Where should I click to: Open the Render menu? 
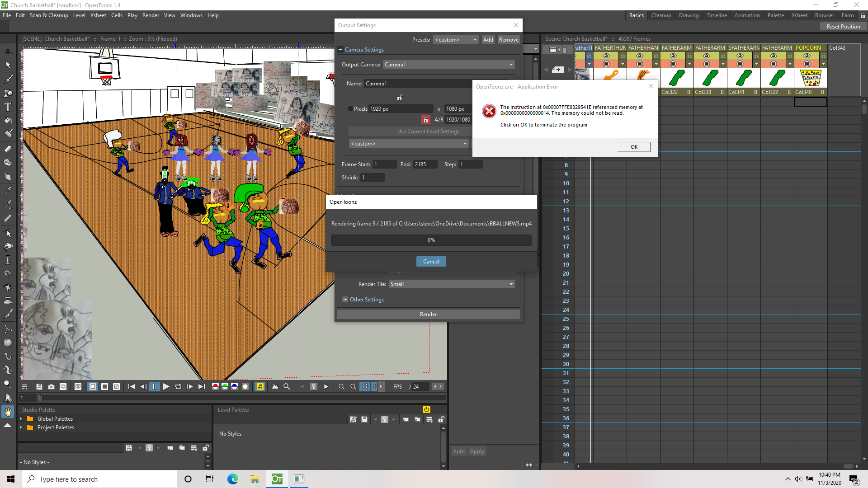pos(151,15)
